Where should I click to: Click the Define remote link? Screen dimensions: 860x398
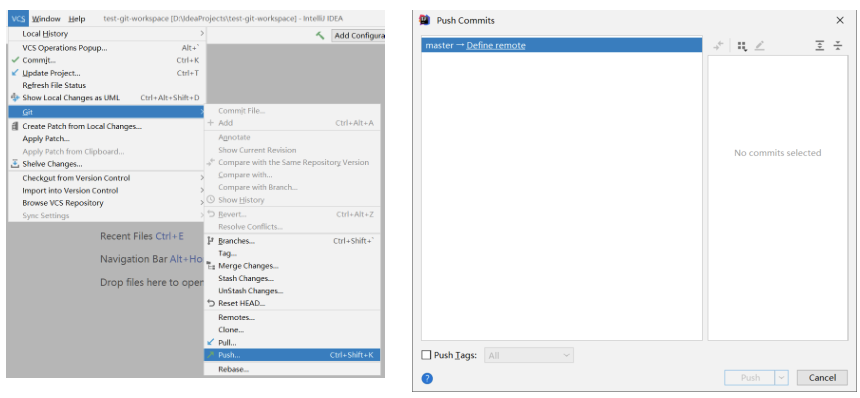496,46
